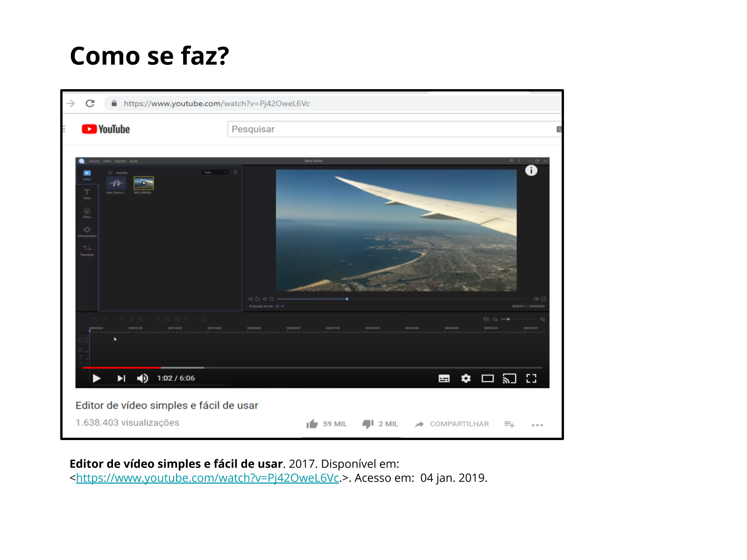Viewport: 747px width, 560px height.
Task: Open the save to playlist icon
Action: pyautogui.click(x=509, y=424)
